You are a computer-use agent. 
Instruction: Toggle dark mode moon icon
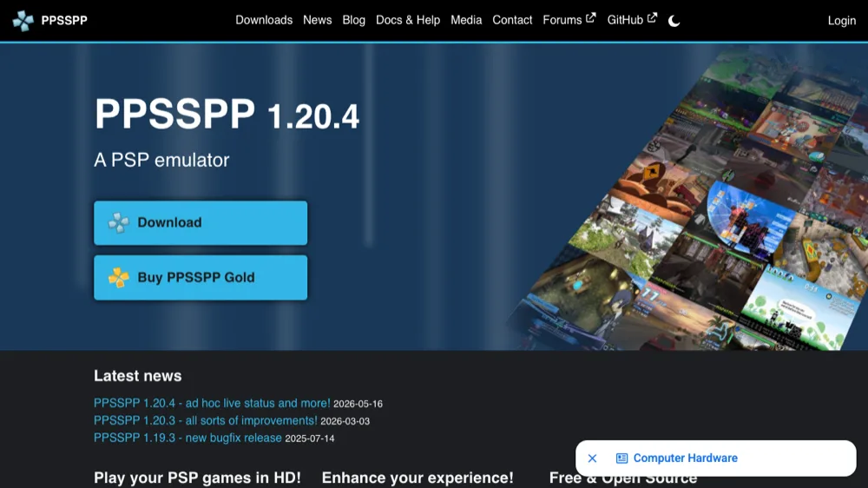tap(674, 21)
